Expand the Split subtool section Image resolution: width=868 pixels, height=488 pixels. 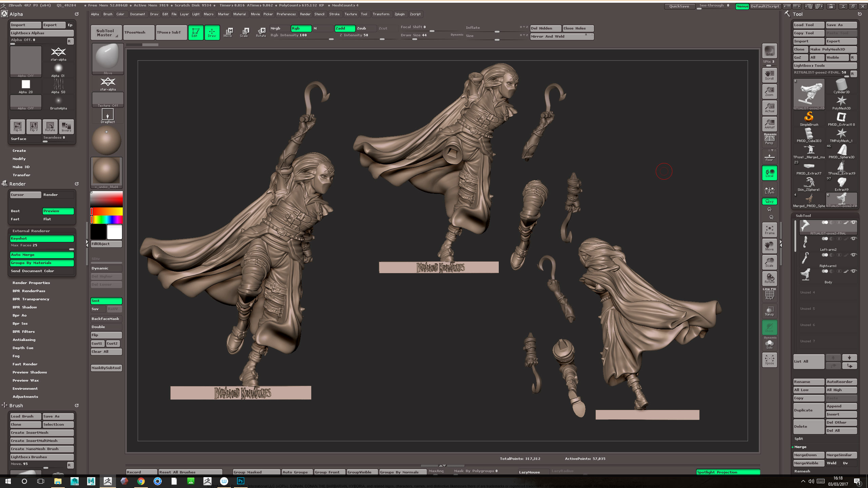pyautogui.click(x=798, y=439)
